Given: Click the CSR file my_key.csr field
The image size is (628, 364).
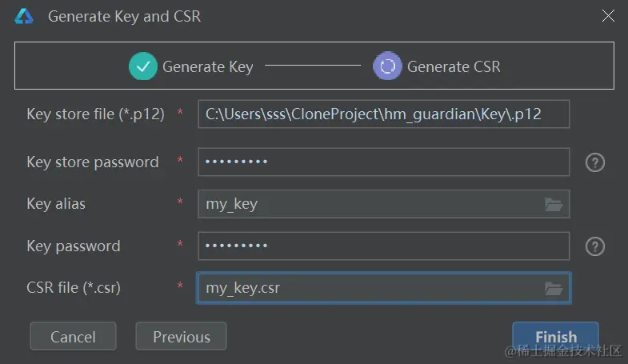Looking at the screenshot, I should click(368, 288).
